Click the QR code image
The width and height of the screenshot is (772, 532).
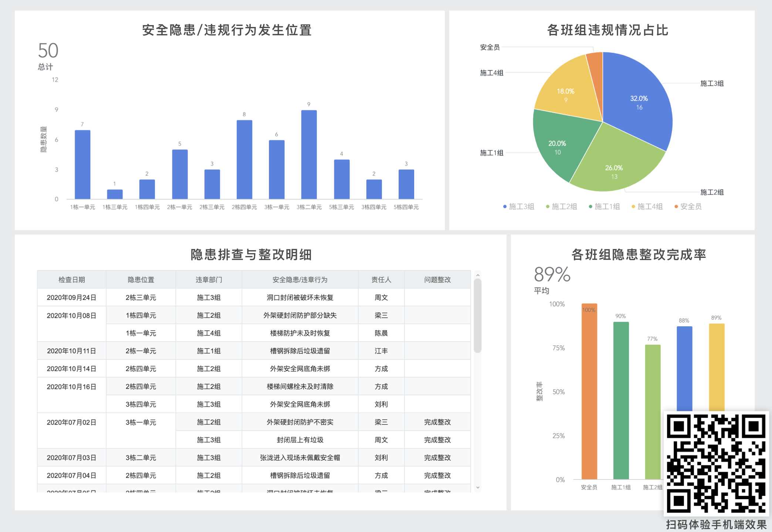coord(716,464)
